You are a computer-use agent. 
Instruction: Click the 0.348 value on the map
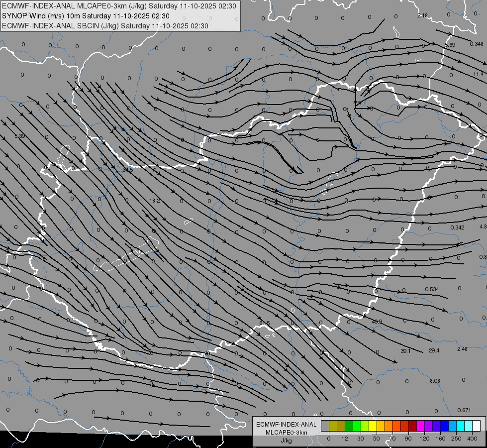point(477,44)
